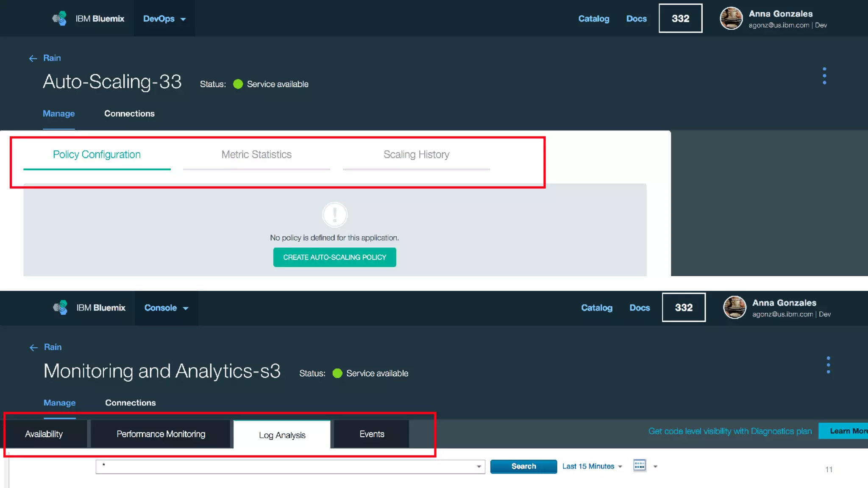
Task: Open the vertical dots menu beside Auto-Scaling-33
Action: (x=824, y=76)
